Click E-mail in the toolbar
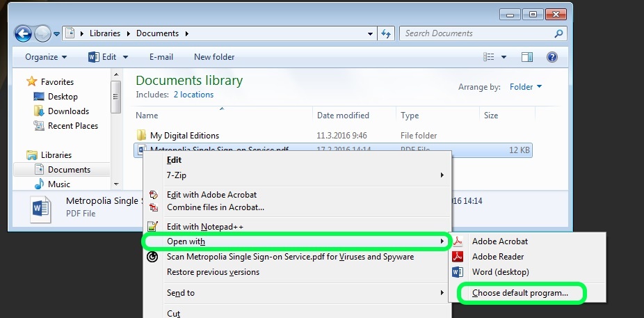This screenshot has height=318, width=644. pyautogui.click(x=161, y=57)
